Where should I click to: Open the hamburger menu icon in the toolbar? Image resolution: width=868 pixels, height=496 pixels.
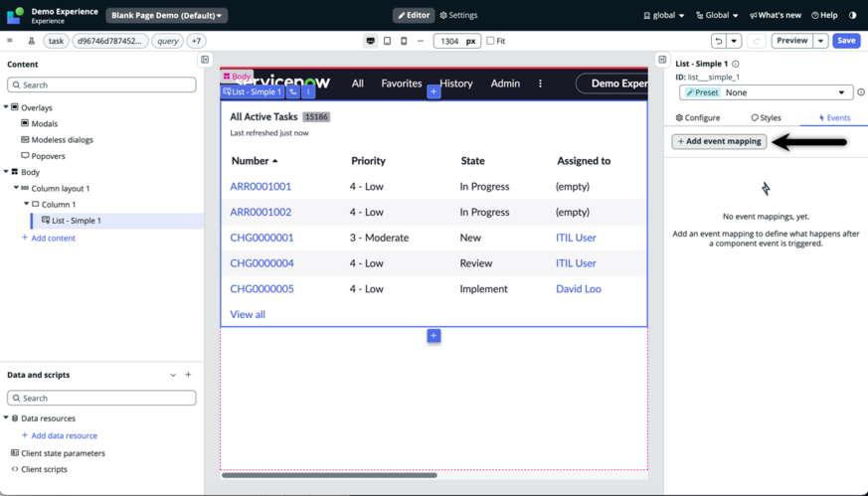click(9, 41)
